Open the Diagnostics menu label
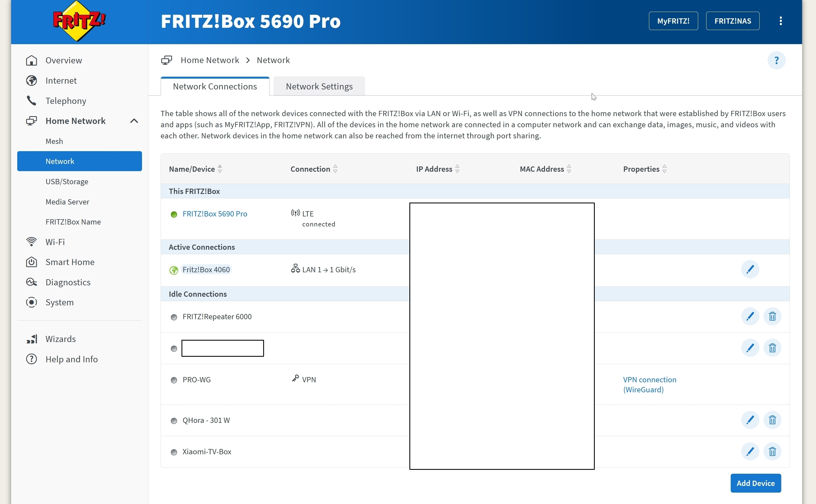Viewport: 816px width, 504px height. [x=68, y=282]
